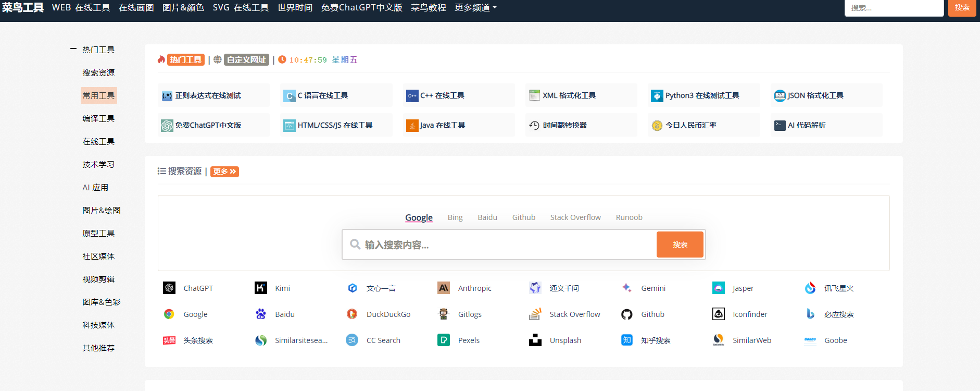Switch search engine to Bing tab

[455, 217]
